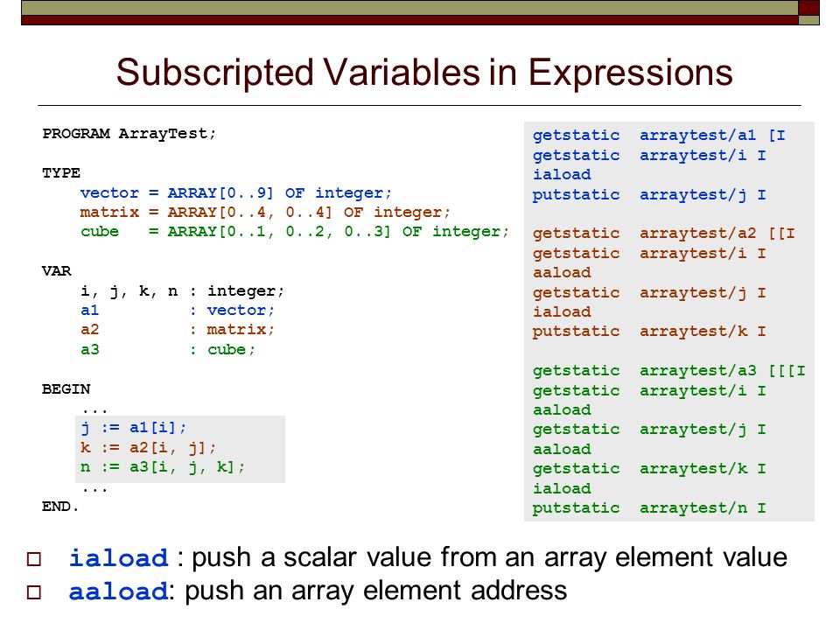Select the 'PROGRAM ArrayTest;' line
The width and height of the screenshot is (840, 630).
click(129, 133)
